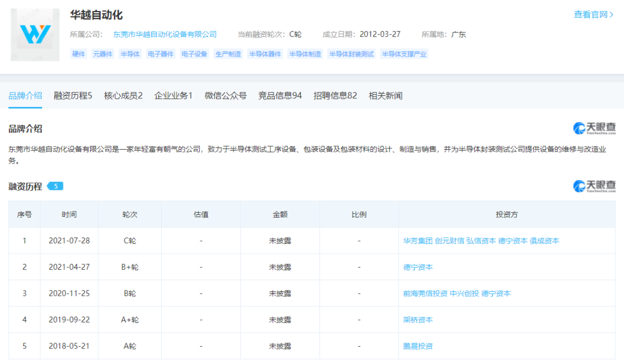Select the A+轮 round cell
Image resolution: width=624 pixels, height=364 pixels.
point(130,320)
